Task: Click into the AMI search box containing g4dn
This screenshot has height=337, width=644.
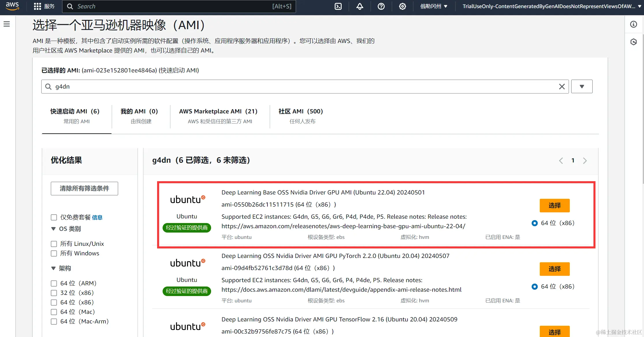Action: pyautogui.click(x=305, y=87)
